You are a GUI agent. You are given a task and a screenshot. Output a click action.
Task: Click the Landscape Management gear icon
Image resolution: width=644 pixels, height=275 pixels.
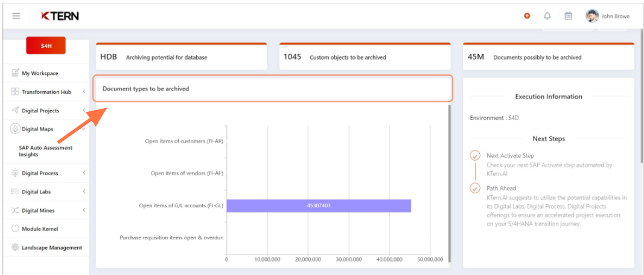[15, 247]
